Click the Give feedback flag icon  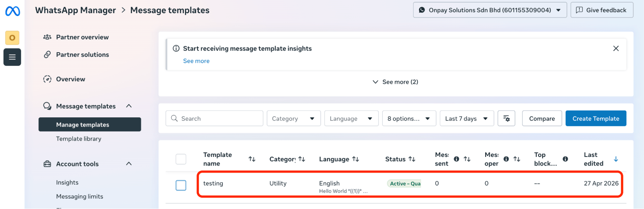[579, 10]
